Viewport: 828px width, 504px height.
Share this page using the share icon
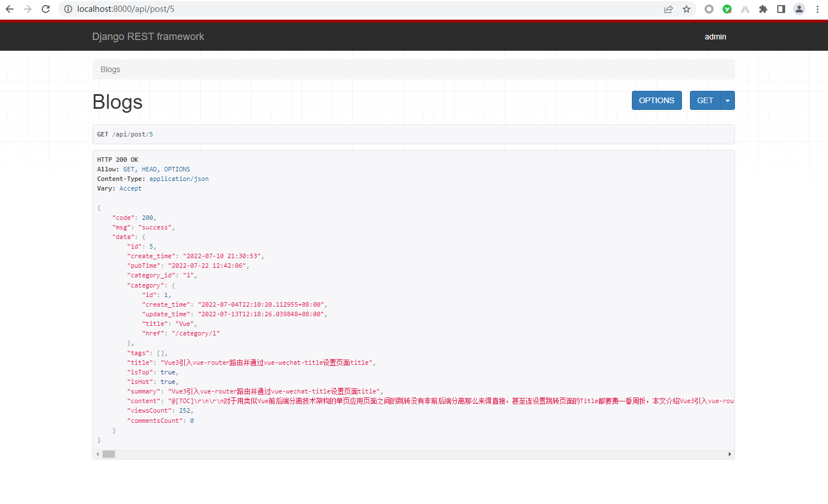[668, 9]
